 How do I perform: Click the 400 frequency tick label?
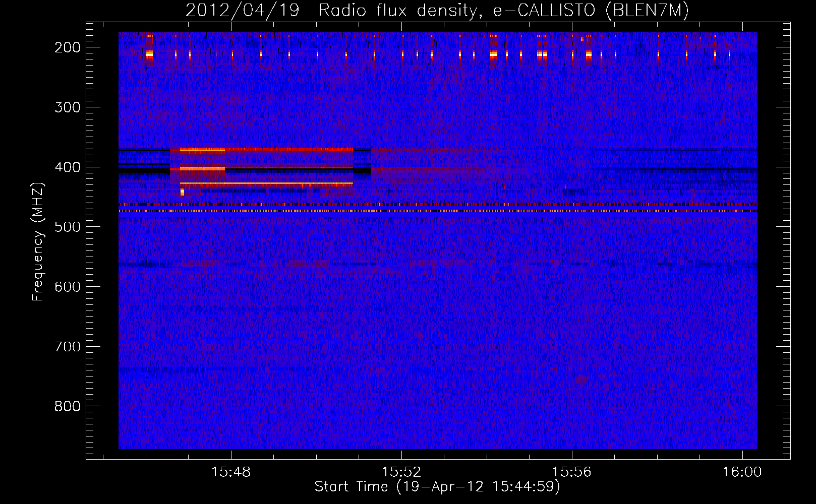pos(68,167)
